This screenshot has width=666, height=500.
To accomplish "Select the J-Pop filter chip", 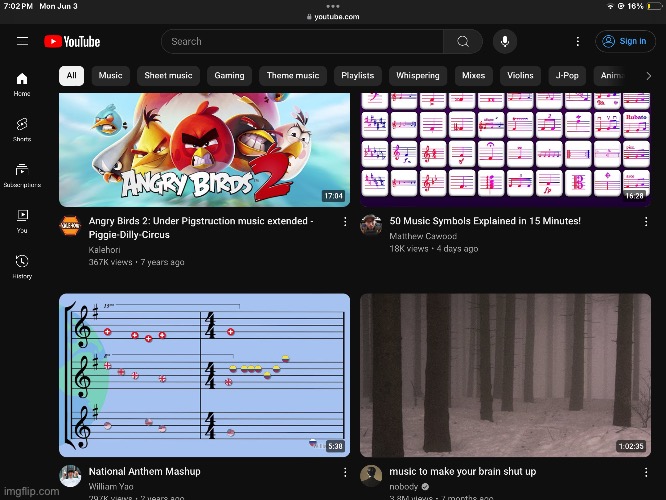I will [x=567, y=76].
